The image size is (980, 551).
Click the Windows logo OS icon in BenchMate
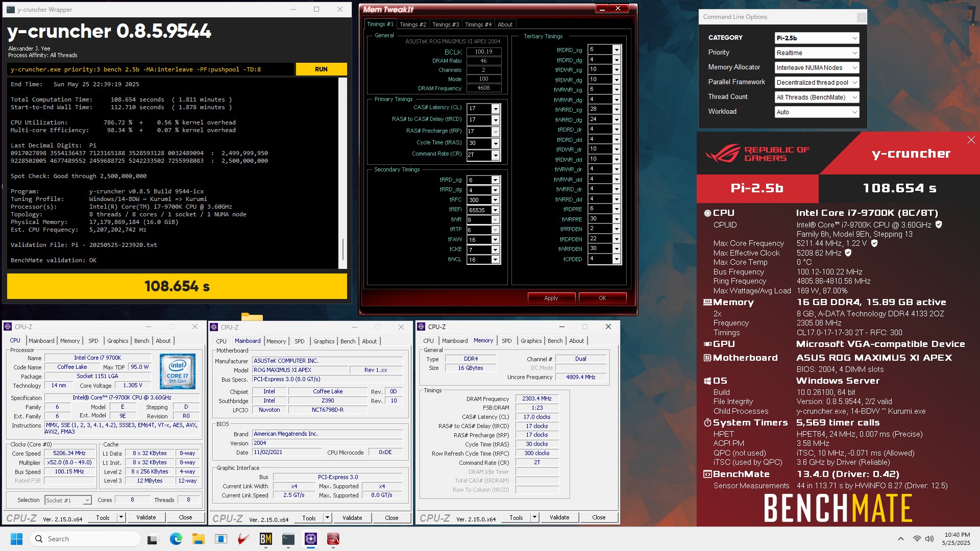pos(707,381)
